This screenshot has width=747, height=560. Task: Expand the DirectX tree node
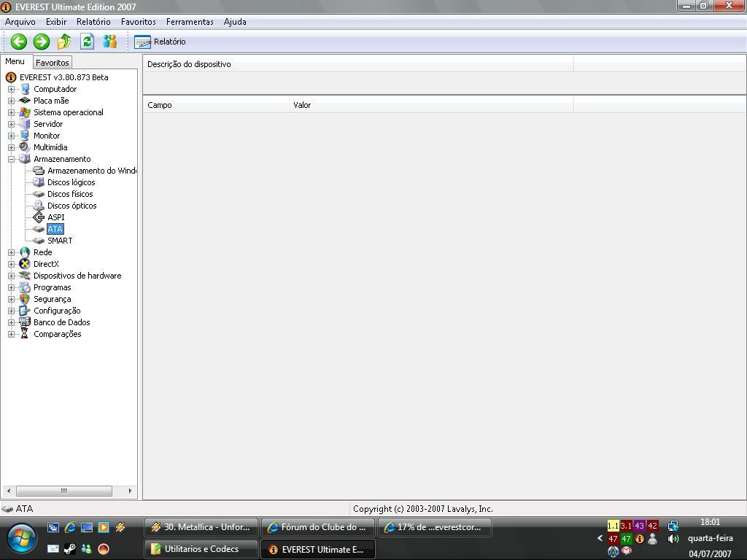(x=11, y=264)
